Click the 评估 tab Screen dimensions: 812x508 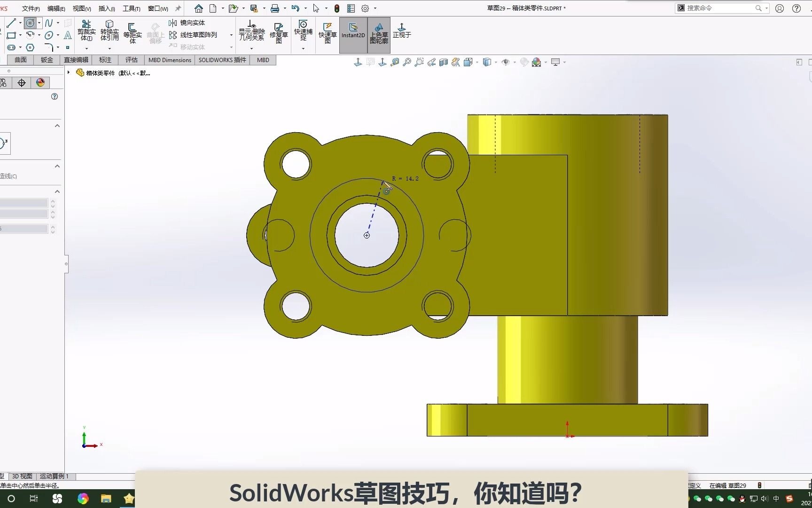pos(132,60)
